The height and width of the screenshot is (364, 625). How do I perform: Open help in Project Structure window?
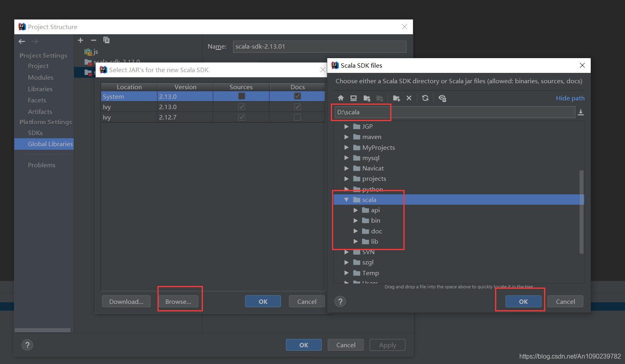tap(27, 345)
